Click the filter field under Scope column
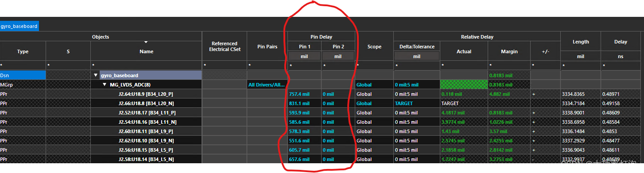 (374, 66)
